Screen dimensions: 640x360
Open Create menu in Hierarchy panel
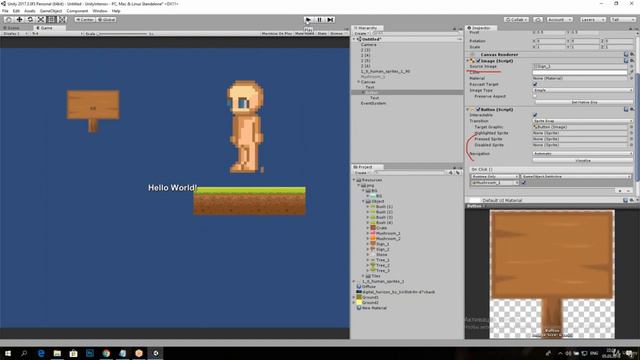coord(361,33)
